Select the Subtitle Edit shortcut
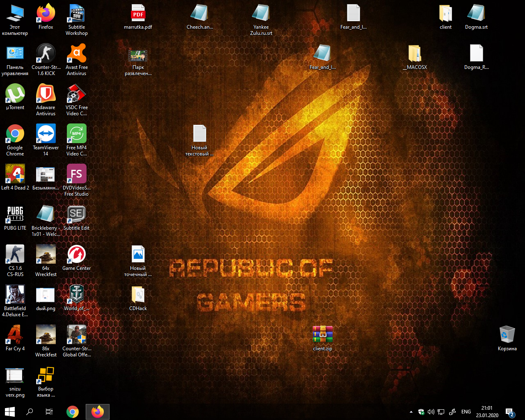Screen dimensions: 525x420 coord(77,218)
